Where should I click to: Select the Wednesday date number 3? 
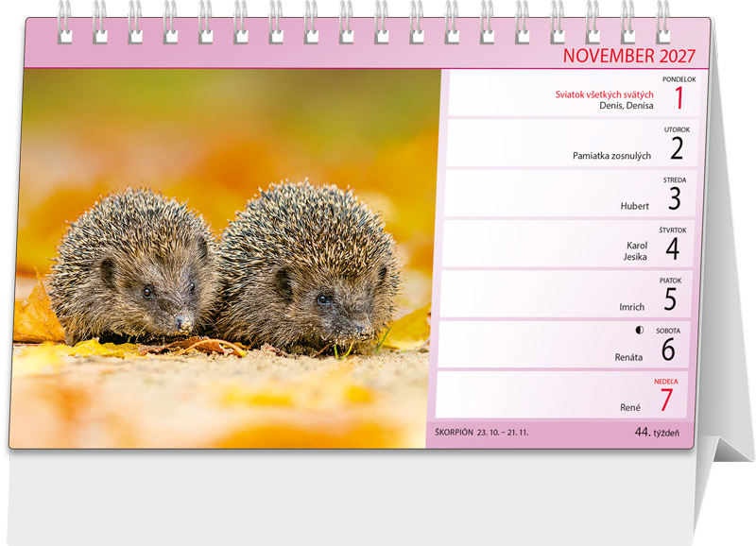[x=675, y=198]
